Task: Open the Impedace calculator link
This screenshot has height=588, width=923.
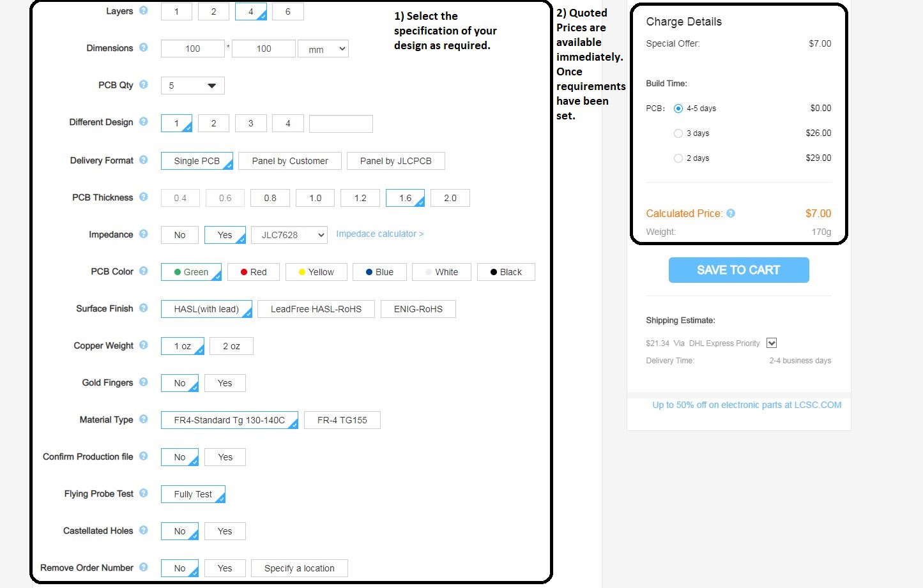Action: (379, 234)
